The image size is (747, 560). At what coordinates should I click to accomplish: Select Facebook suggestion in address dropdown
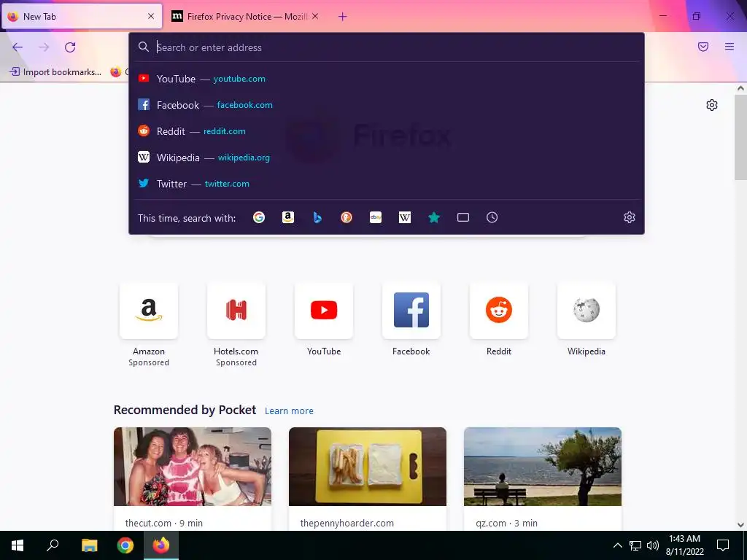pos(387,105)
